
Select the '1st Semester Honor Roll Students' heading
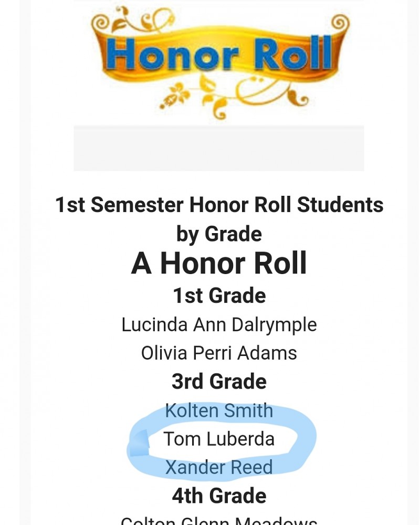pyautogui.click(x=219, y=205)
